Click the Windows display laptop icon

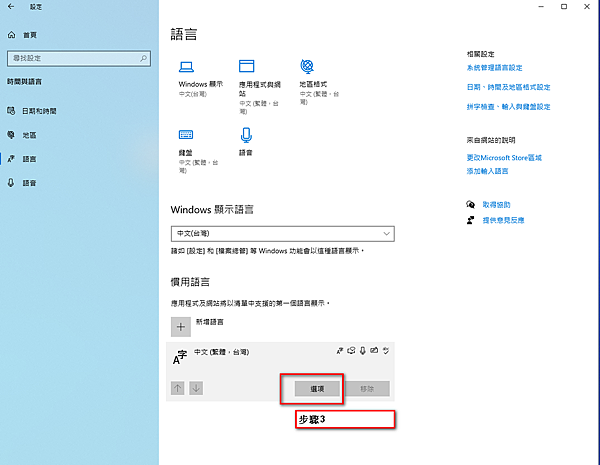pyautogui.click(x=186, y=67)
